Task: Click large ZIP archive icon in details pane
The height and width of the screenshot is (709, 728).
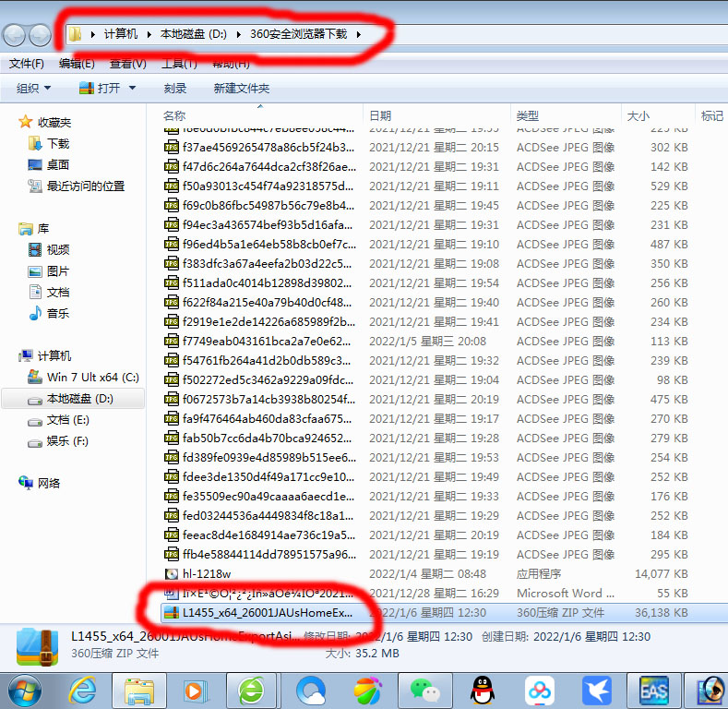Action: [x=37, y=646]
